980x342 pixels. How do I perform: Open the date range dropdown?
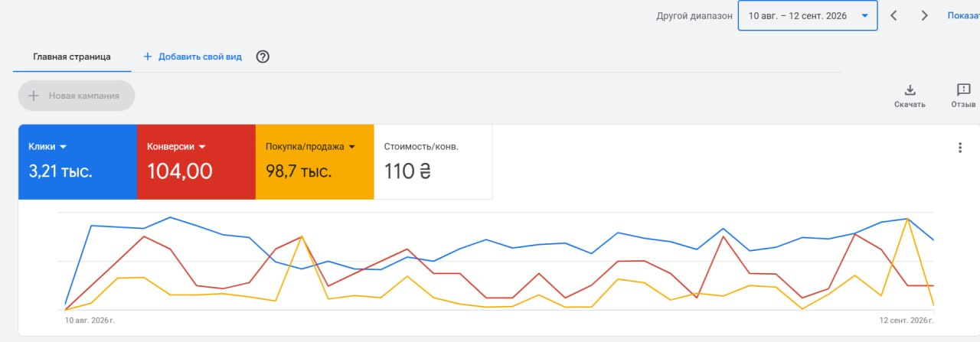[x=808, y=15]
